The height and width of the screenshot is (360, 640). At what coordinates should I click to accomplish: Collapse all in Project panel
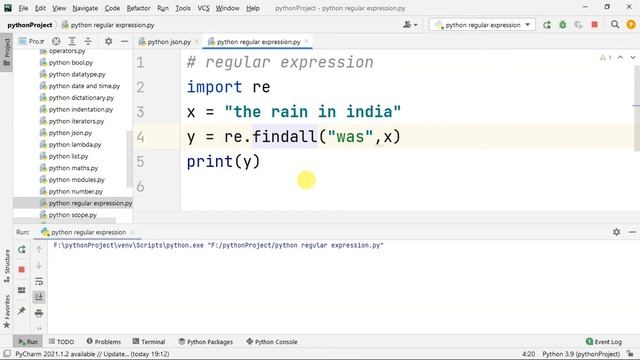coord(88,41)
